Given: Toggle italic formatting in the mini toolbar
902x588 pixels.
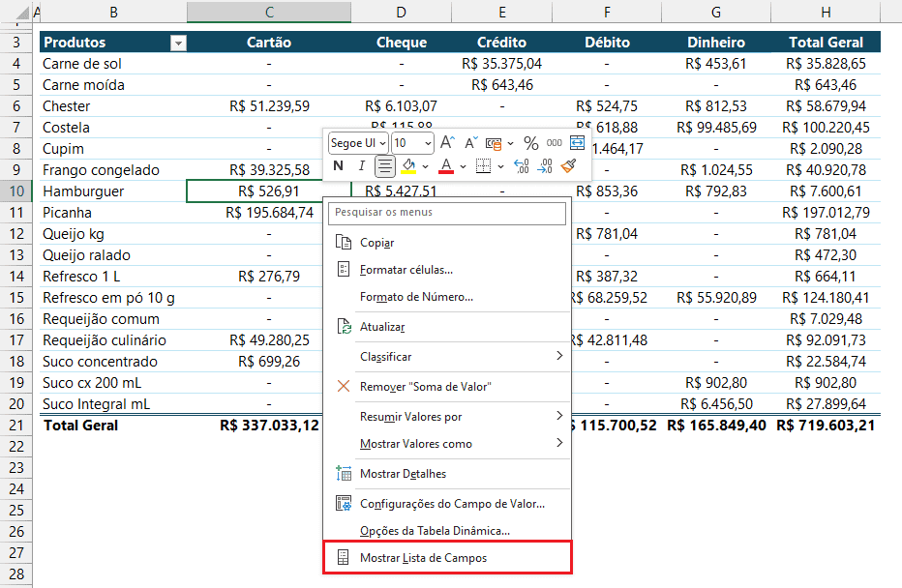Looking at the screenshot, I should [x=362, y=165].
